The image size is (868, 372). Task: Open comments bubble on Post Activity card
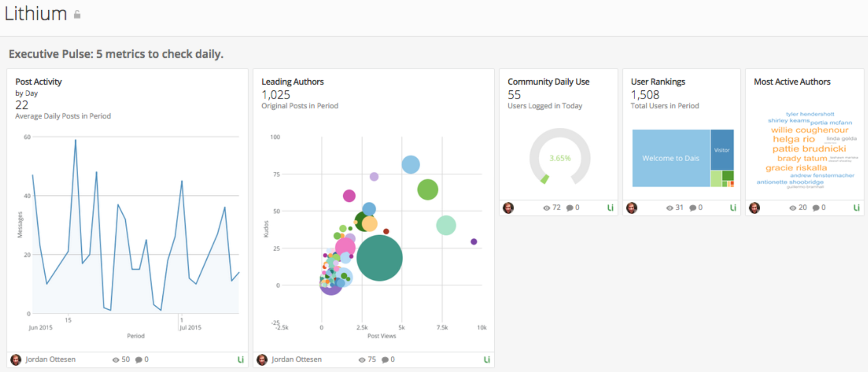[138, 360]
